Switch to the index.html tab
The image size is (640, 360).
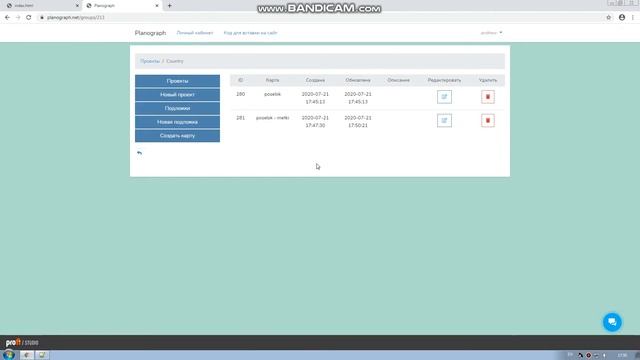[42, 6]
